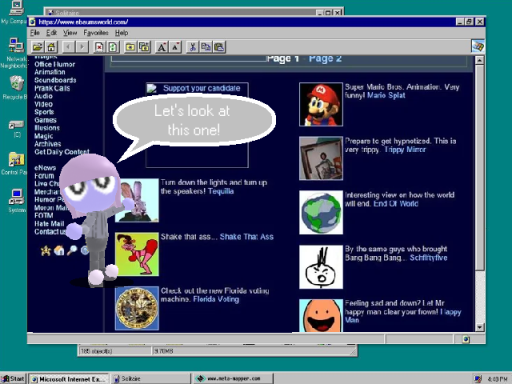This screenshot has width=512, height=384.
Task: Click the smaller font size icon
Action: point(175,47)
